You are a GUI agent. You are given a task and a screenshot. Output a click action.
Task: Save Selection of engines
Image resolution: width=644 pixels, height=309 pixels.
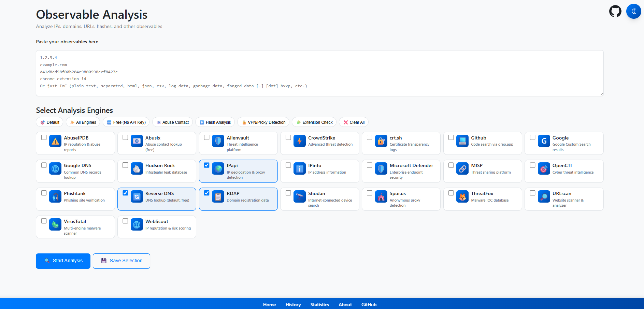coord(121,261)
